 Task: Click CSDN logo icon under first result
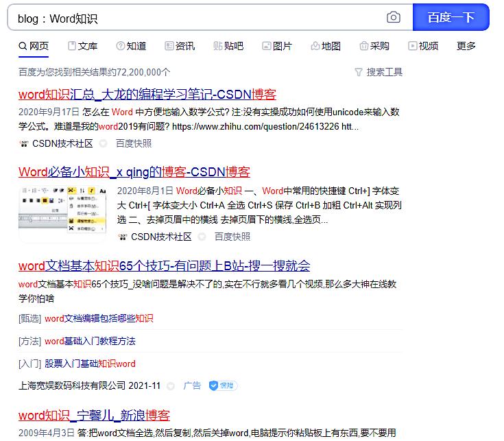coord(24,143)
